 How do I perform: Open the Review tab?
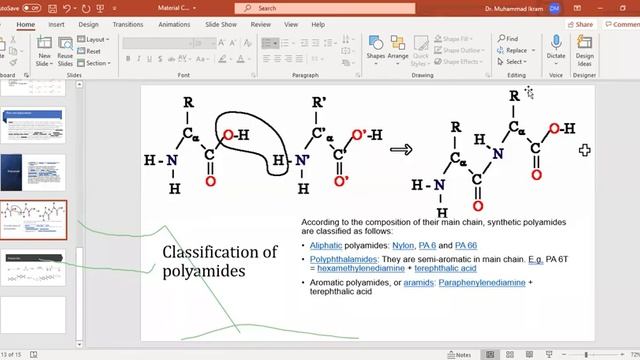coord(260,24)
